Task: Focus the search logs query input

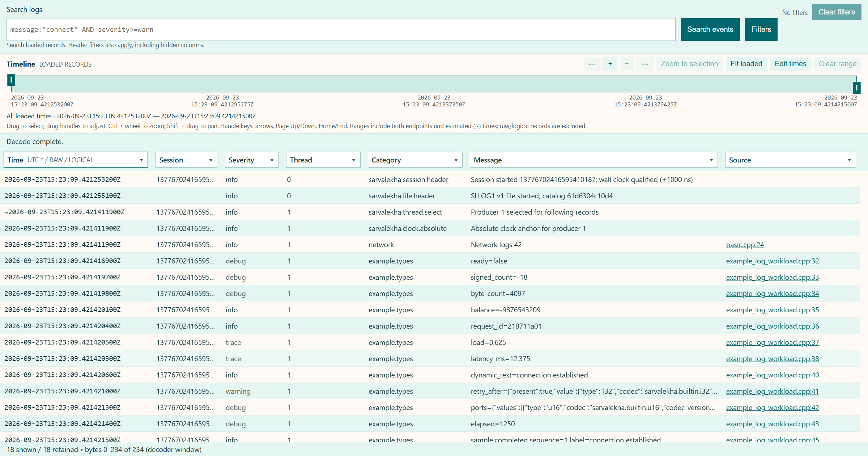Action: (x=341, y=29)
